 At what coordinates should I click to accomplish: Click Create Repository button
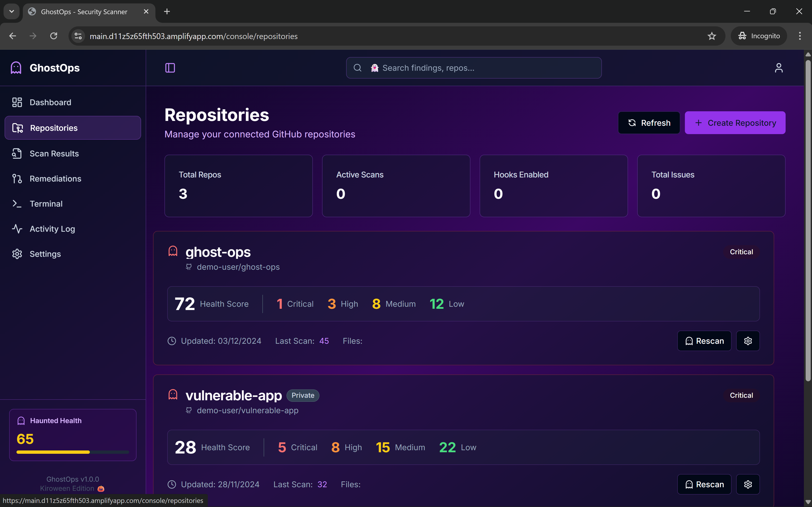point(735,123)
